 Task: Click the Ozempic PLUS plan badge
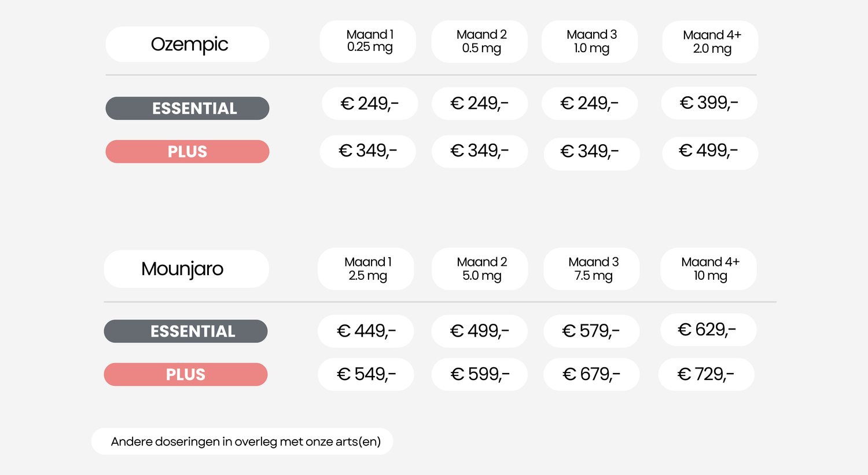pyautogui.click(x=187, y=152)
